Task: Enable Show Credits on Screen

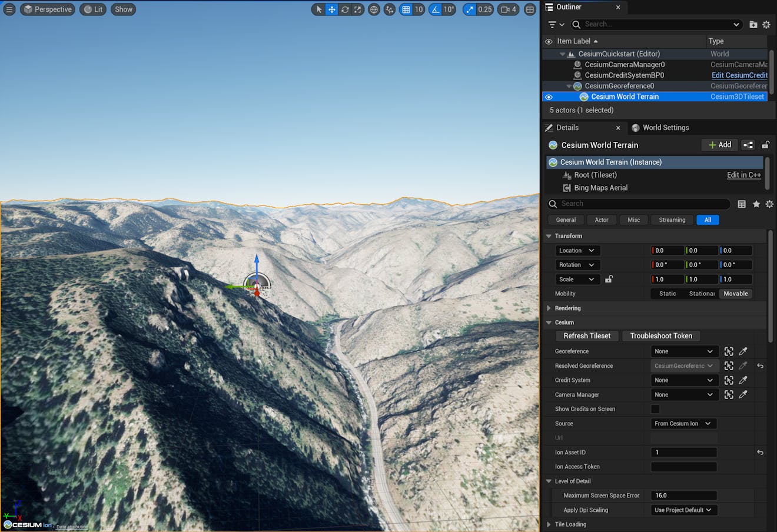Action: (x=656, y=409)
